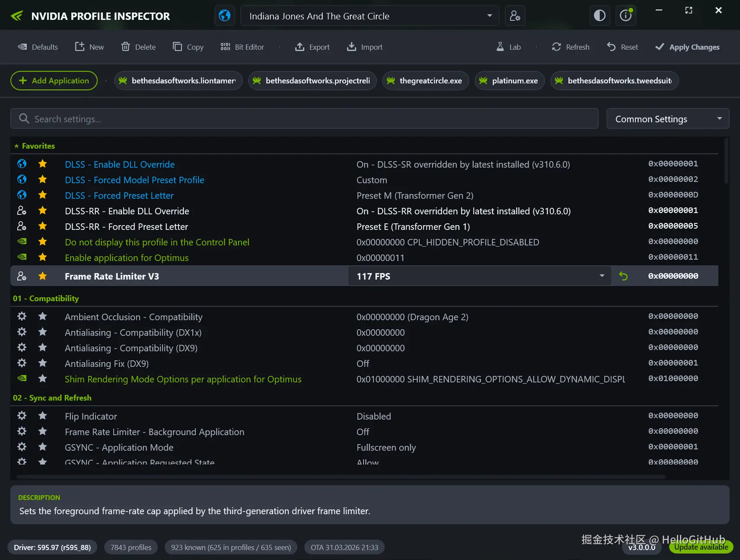Image resolution: width=740 pixels, height=560 pixels.
Task: Click the gear icon for Flip Indicator
Action: coord(22,416)
